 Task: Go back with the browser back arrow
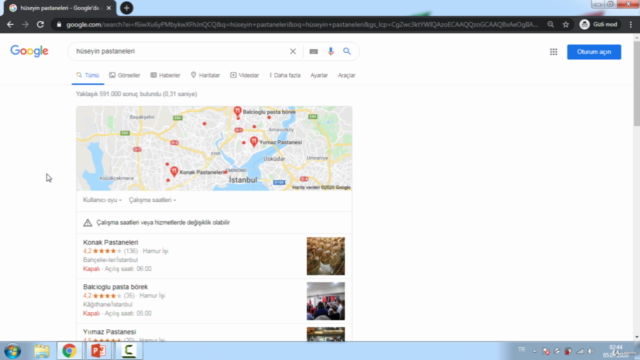(x=10, y=24)
